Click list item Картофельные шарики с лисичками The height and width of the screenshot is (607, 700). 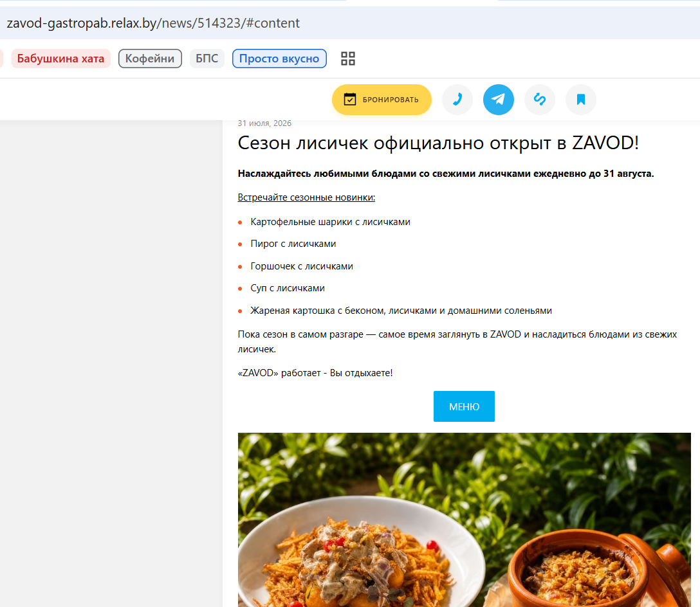[330, 222]
